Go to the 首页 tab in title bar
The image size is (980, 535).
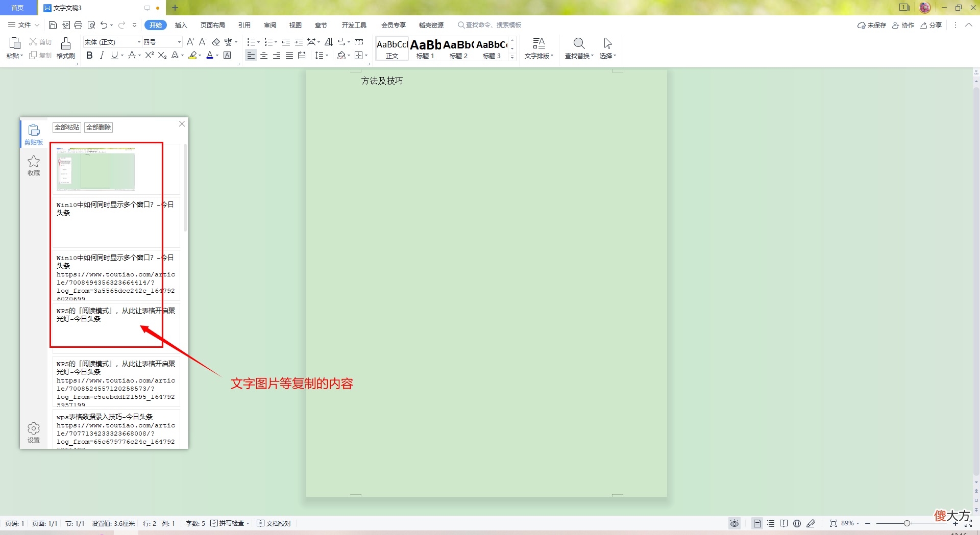[x=18, y=8]
